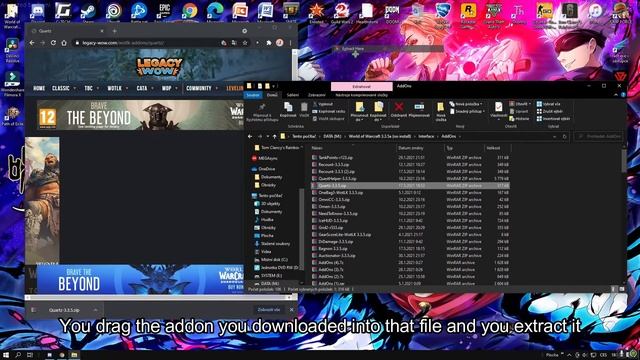
Task: Click Zobrazit vše in Chrome downloads bar
Action: pyautogui.click(x=269, y=310)
